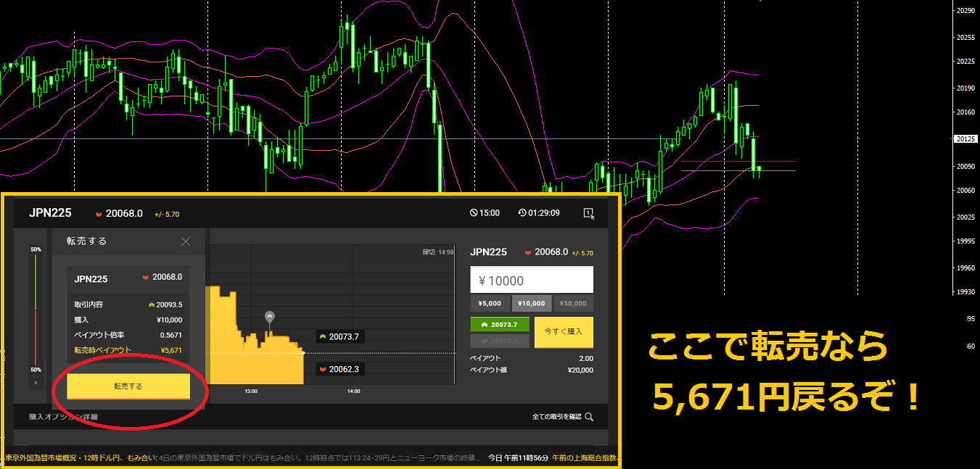Select the ¥10,000 preset amount

click(x=532, y=303)
